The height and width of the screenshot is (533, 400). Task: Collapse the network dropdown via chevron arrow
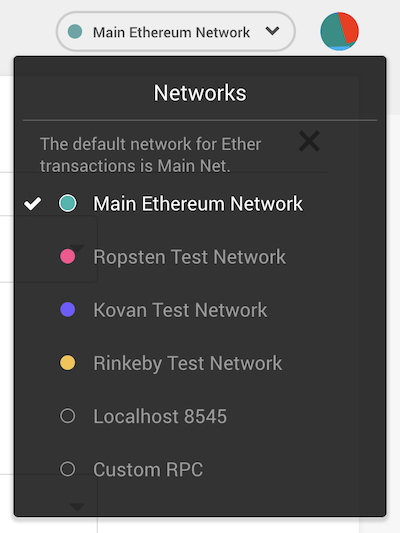[x=272, y=31]
